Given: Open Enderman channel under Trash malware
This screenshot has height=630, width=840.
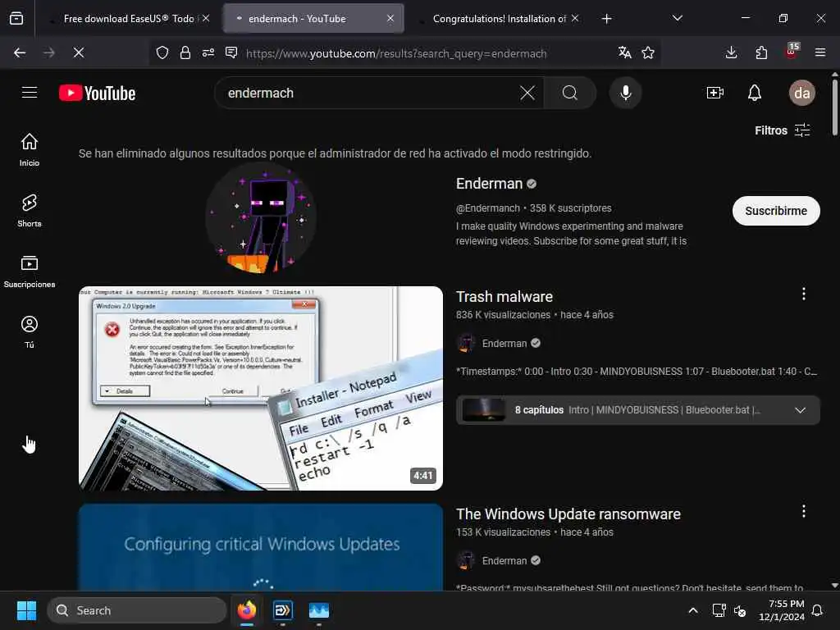Looking at the screenshot, I should pos(504,344).
